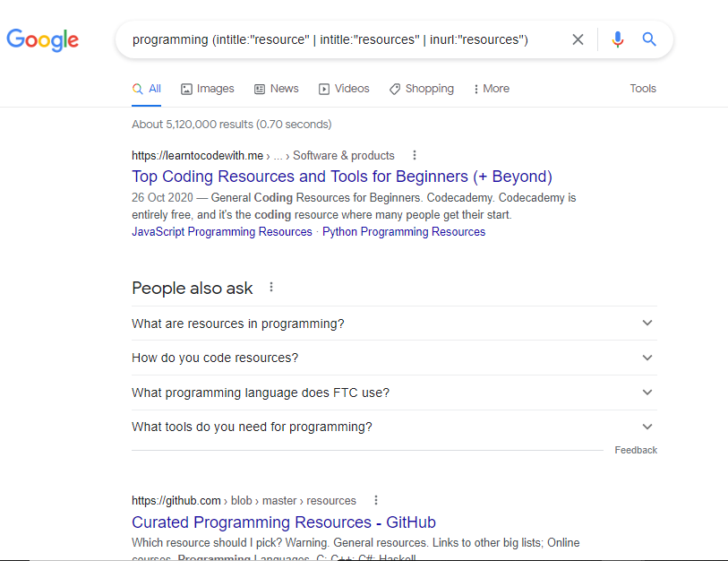This screenshot has height=561, width=728.
Task: Click the 'About 5,120,000 results' text
Action: [x=232, y=124]
